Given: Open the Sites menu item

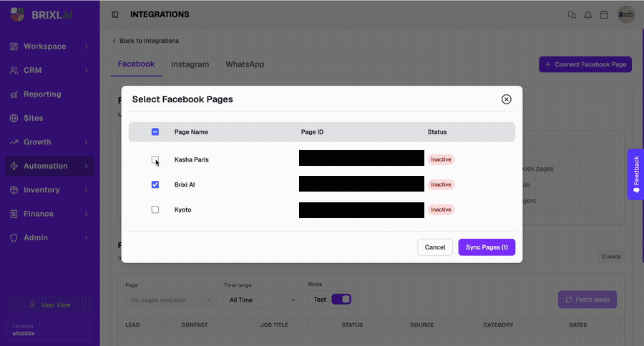Looking at the screenshot, I should pos(49,118).
